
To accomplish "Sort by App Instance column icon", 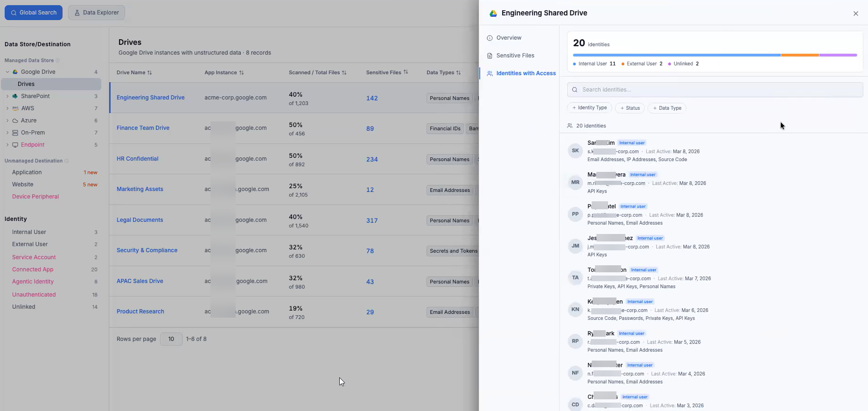I will tap(241, 73).
